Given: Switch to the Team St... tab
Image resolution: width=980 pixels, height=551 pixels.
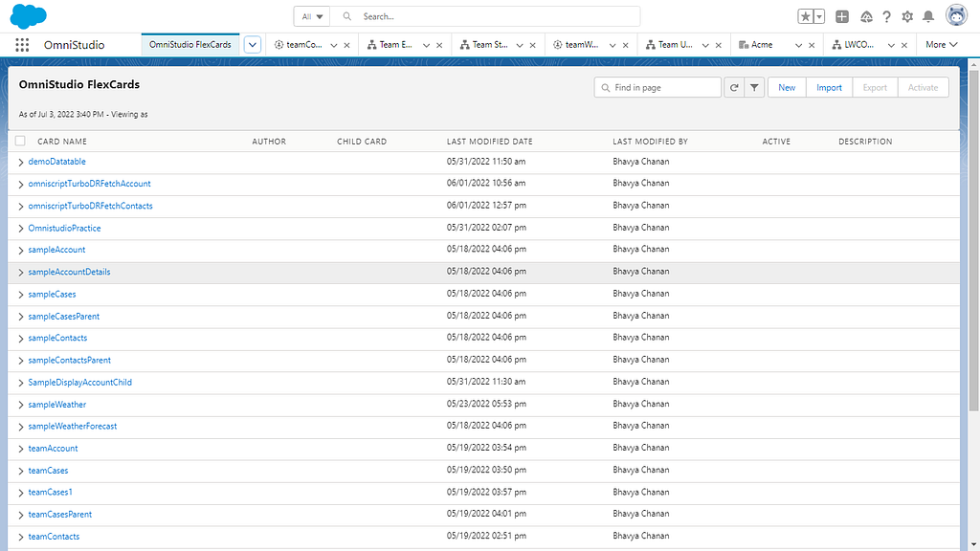Looking at the screenshot, I should click(x=489, y=44).
